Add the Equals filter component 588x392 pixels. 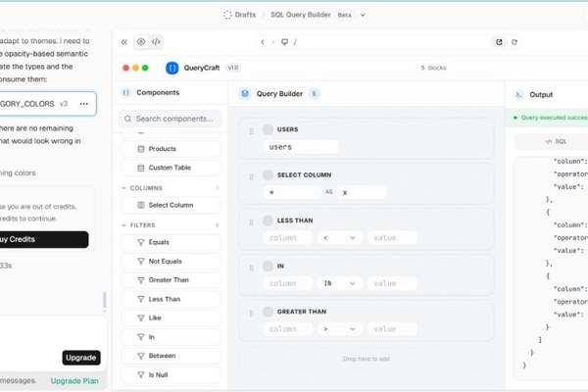click(x=171, y=242)
